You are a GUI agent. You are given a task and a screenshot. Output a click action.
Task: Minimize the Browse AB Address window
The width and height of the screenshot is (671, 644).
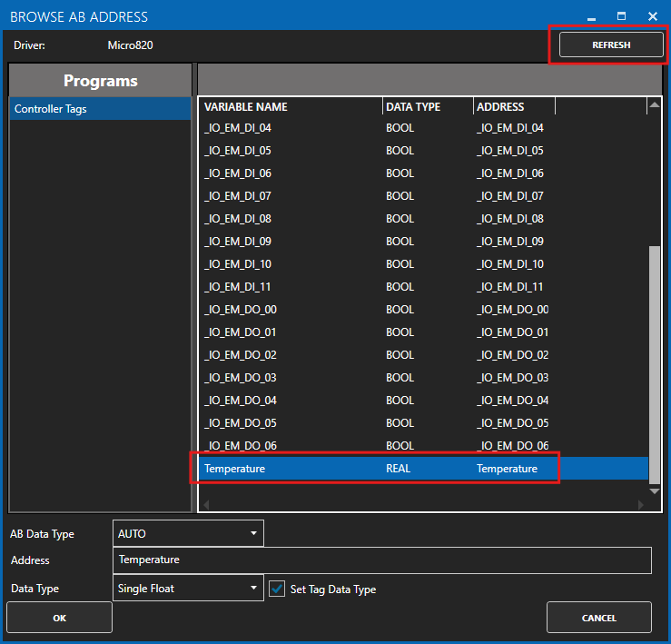pos(591,17)
